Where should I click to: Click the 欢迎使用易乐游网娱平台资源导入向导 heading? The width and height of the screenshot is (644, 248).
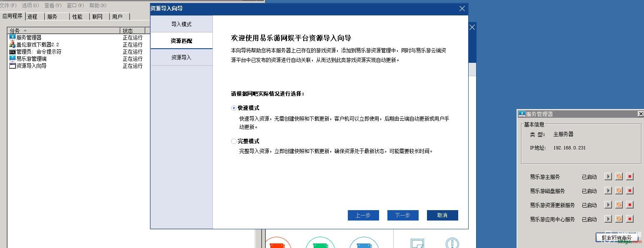coord(291,38)
